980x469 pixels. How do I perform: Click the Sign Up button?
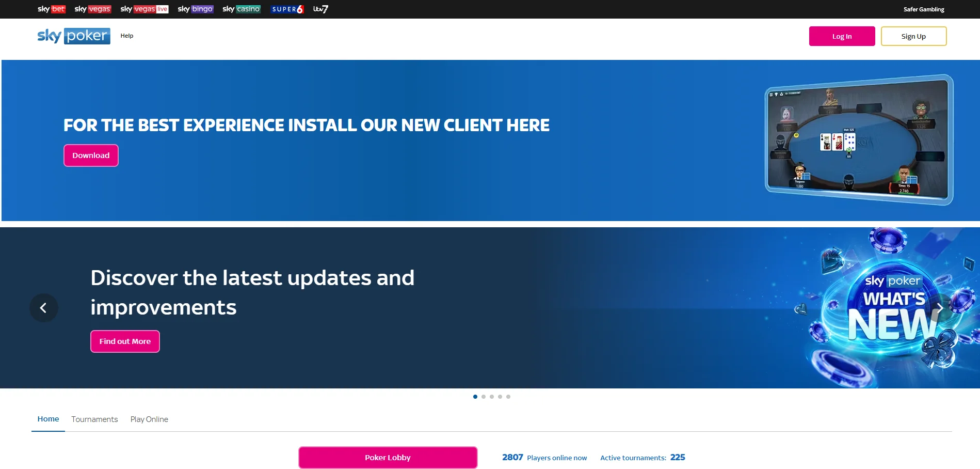(914, 36)
